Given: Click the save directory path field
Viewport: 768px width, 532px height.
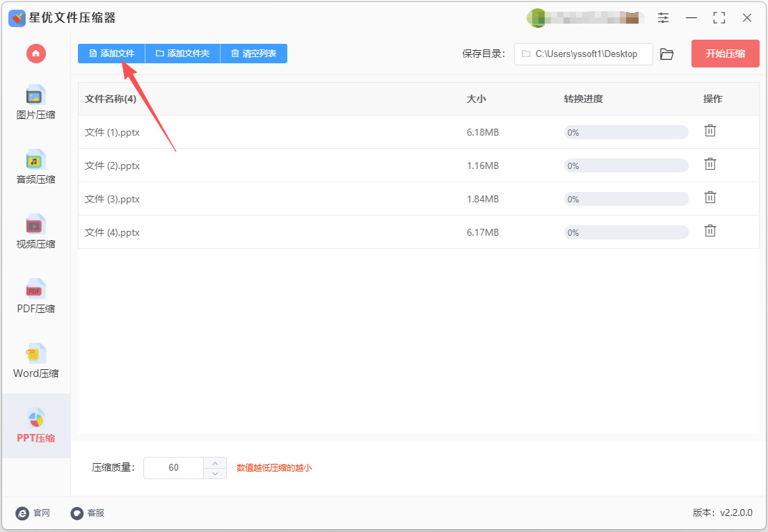Looking at the screenshot, I should click(x=584, y=54).
